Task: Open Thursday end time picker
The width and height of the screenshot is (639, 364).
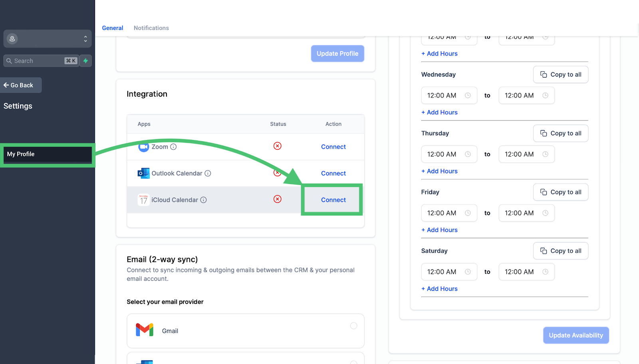Action: (527, 154)
